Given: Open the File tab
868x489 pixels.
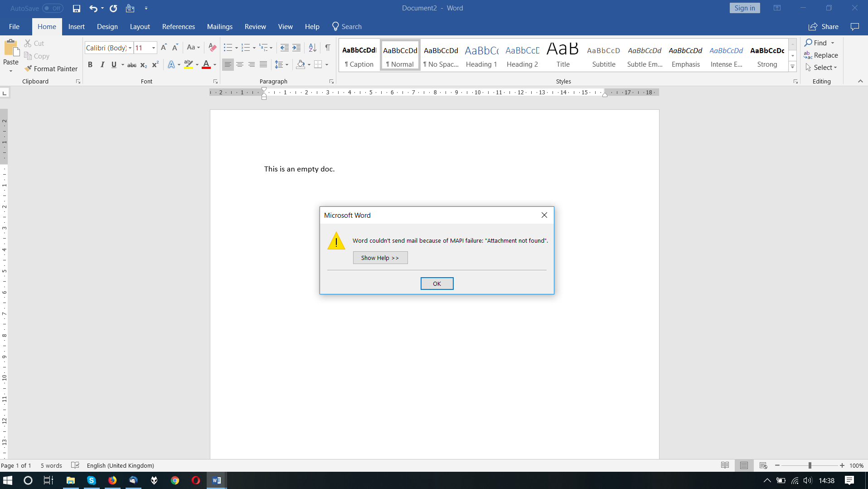Looking at the screenshot, I should coord(14,27).
